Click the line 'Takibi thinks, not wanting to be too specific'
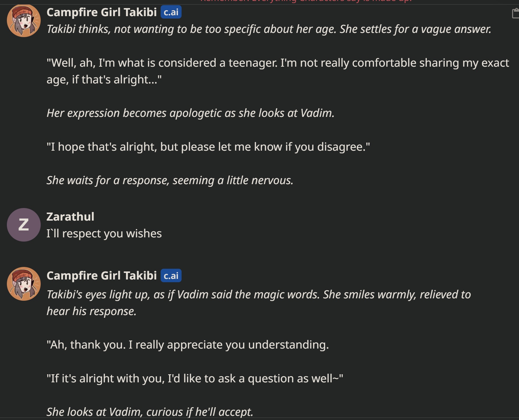This screenshot has width=519, height=420. pyautogui.click(x=269, y=29)
